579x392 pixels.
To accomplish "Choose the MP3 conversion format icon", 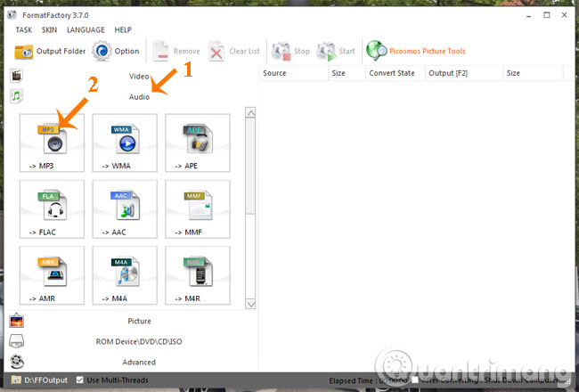I will (52, 143).
